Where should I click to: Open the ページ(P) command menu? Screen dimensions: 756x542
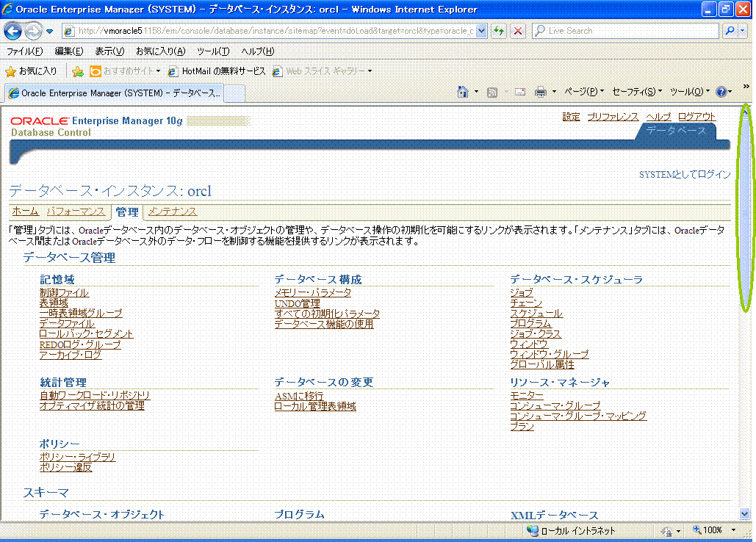(584, 92)
